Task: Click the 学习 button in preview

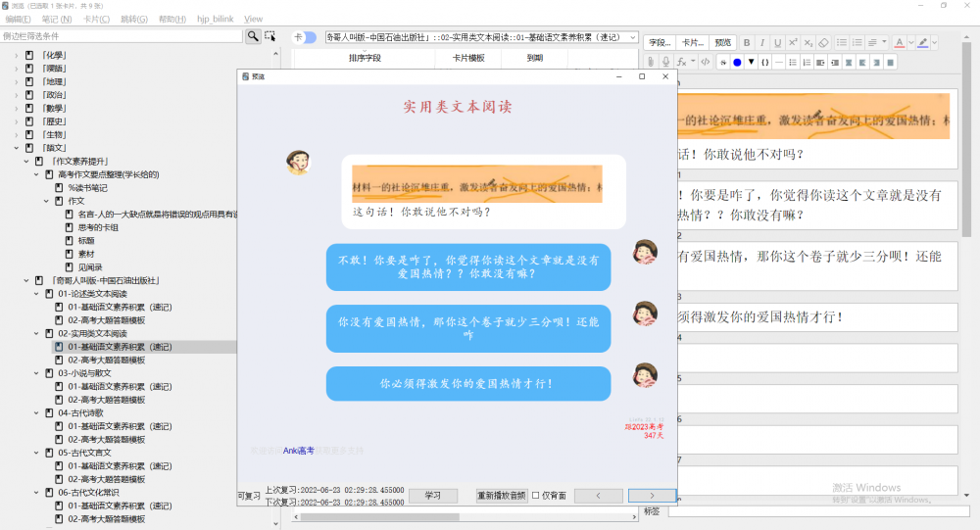Action: pyautogui.click(x=432, y=496)
